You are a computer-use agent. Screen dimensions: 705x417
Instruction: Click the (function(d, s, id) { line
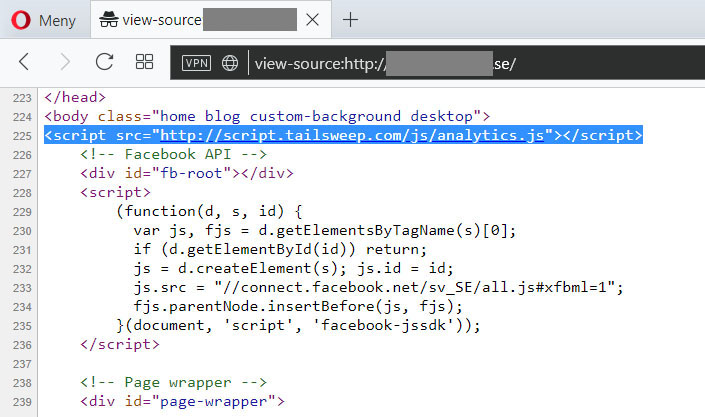[209, 211]
